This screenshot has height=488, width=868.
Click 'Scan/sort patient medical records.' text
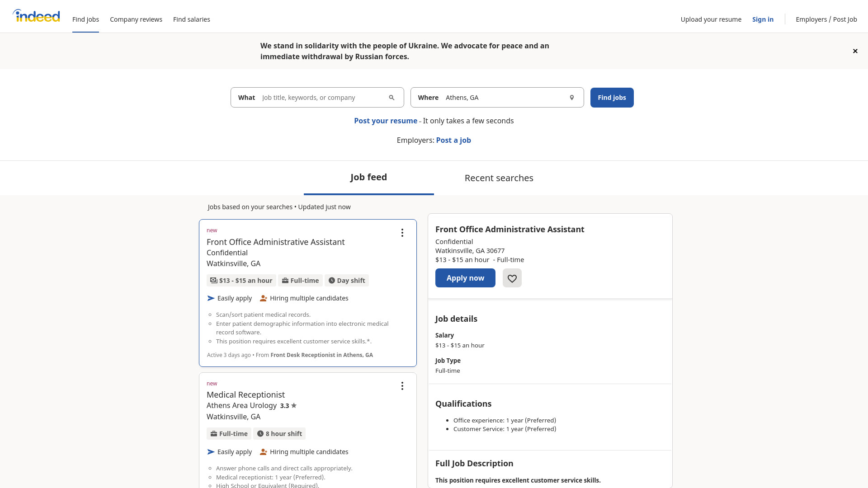tap(263, 315)
